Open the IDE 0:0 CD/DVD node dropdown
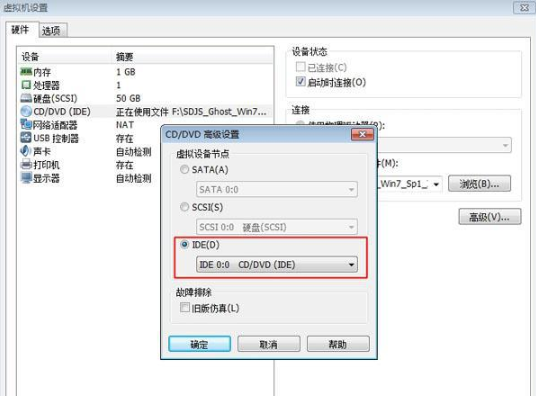Viewport: 536px width, 396px height. (277, 265)
